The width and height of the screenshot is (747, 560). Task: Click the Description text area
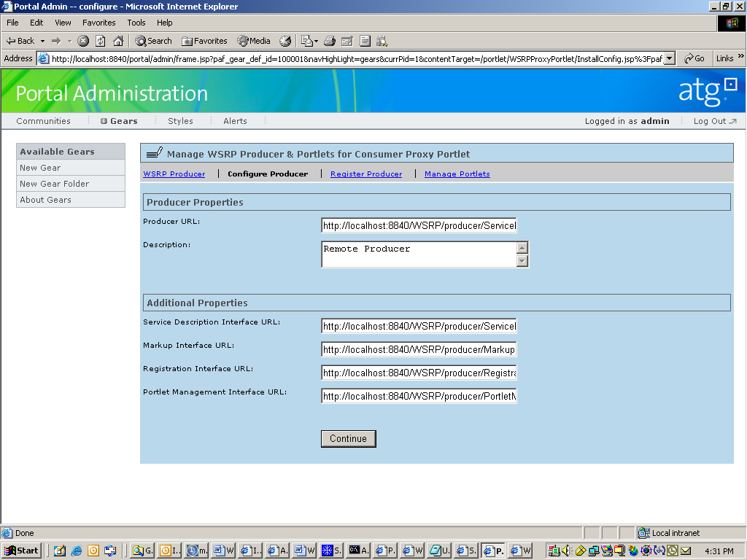pos(419,254)
